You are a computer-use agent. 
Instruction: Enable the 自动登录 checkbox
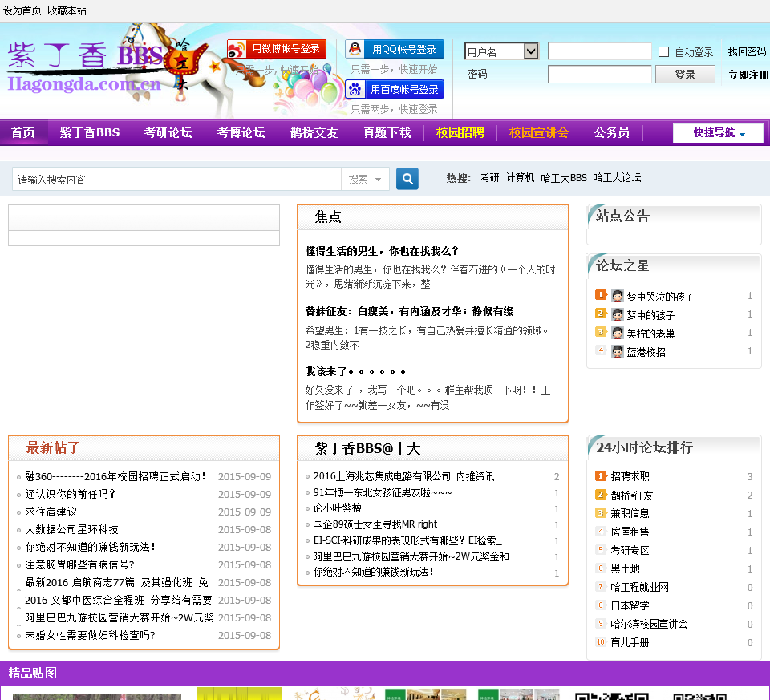point(663,52)
